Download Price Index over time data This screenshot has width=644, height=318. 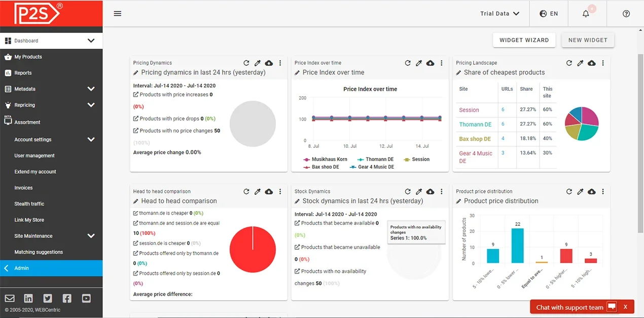coord(430,63)
